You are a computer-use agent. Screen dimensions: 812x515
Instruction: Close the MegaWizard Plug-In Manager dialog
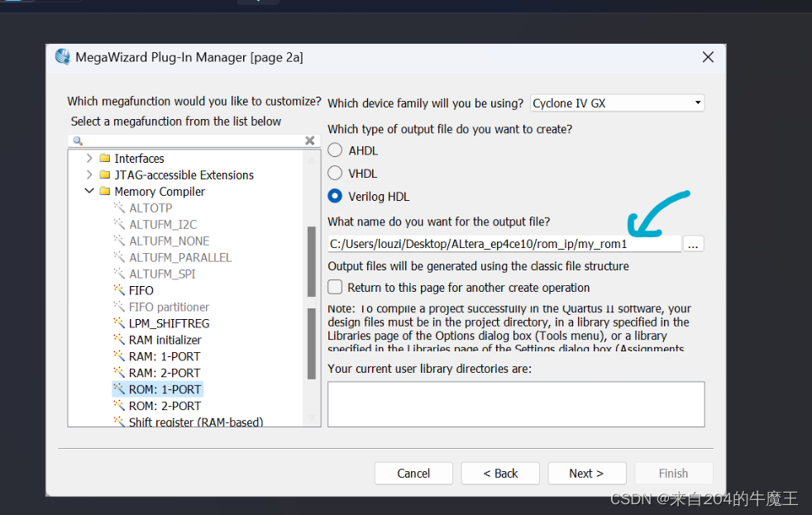(x=708, y=57)
